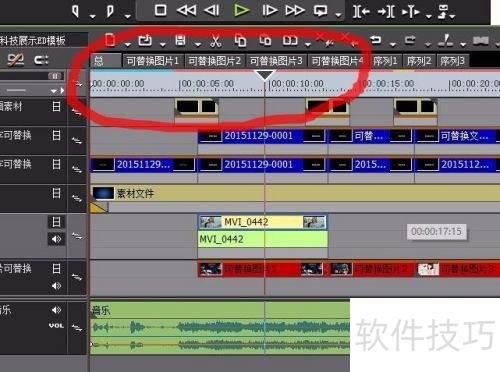Image resolution: width=500 pixels, height=372 pixels.
Task: Click the Delete red X icon
Action: click(325, 40)
